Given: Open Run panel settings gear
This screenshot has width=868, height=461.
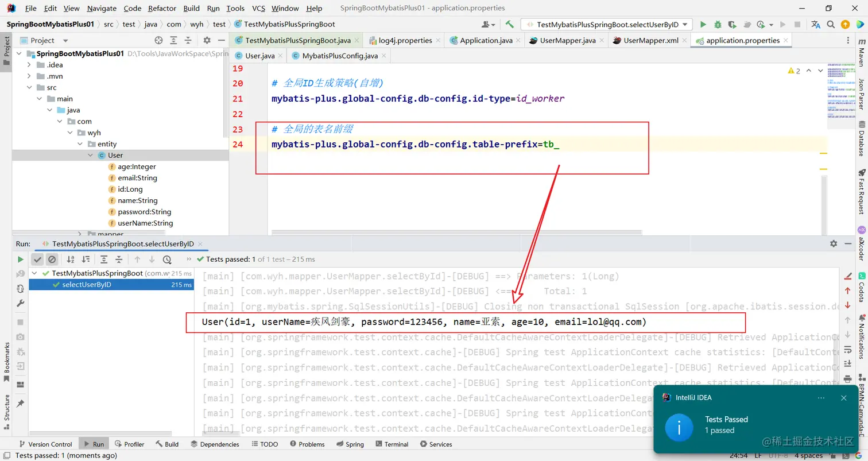Looking at the screenshot, I should (x=834, y=244).
